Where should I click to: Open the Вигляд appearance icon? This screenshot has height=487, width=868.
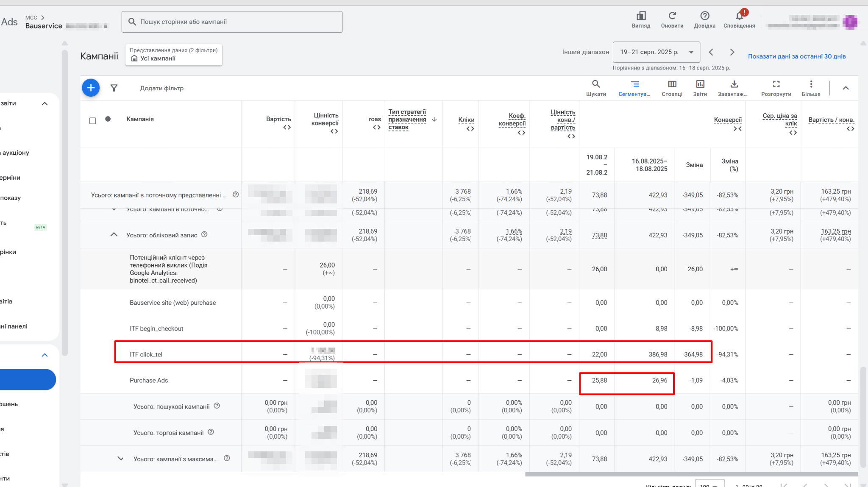(x=641, y=16)
